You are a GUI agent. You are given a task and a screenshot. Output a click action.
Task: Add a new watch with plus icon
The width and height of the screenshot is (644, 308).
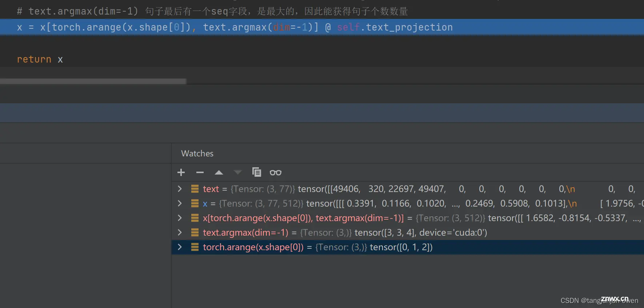(x=181, y=172)
